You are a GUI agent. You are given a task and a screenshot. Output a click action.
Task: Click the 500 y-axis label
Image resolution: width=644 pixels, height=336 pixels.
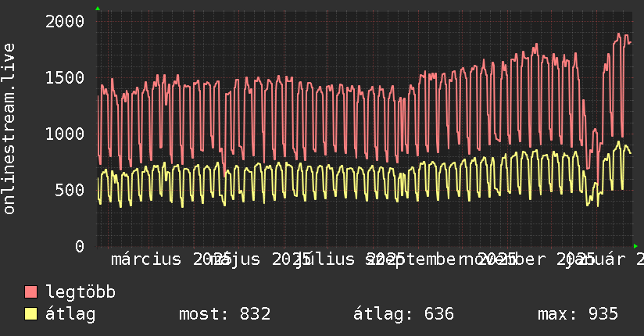(70, 190)
